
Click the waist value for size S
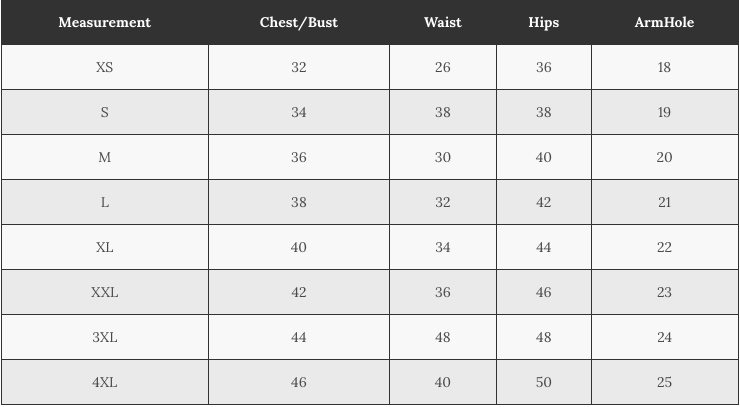click(x=442, y=112)
